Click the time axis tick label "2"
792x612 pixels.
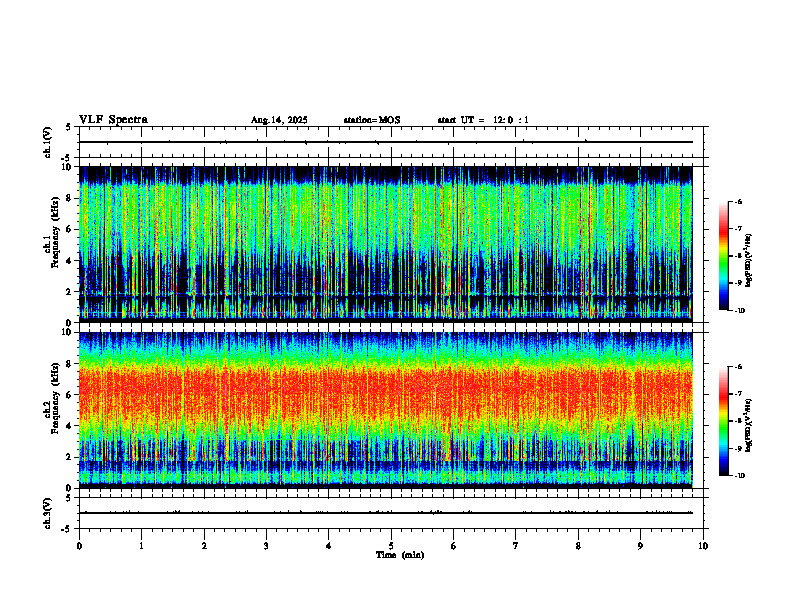204,546
